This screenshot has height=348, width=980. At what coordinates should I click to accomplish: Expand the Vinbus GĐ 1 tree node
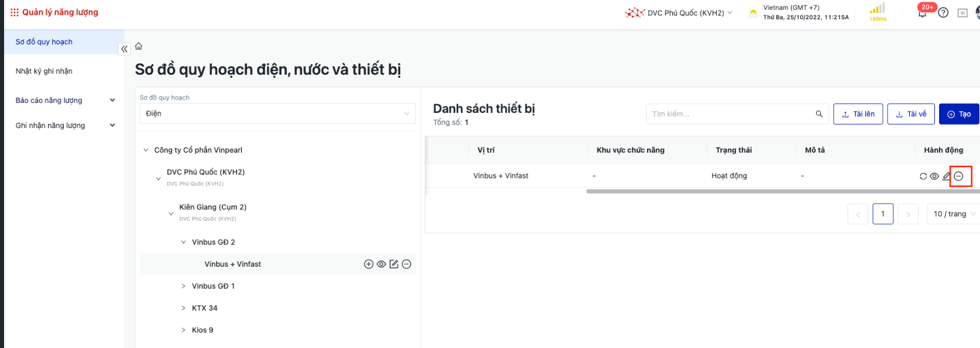183,286
